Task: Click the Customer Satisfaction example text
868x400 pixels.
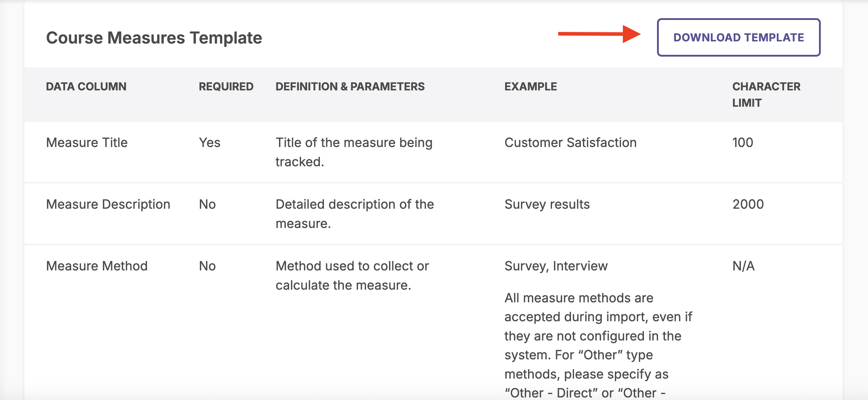Action: point(570,143)
